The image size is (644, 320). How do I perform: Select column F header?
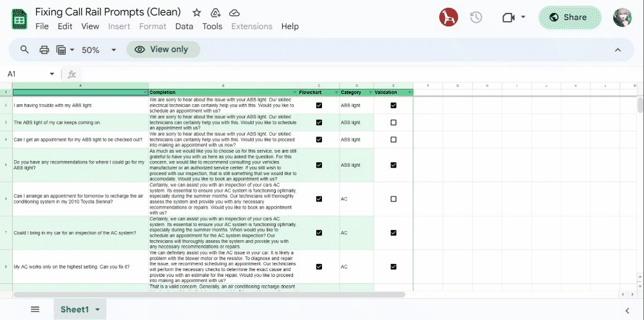point(428,86)
